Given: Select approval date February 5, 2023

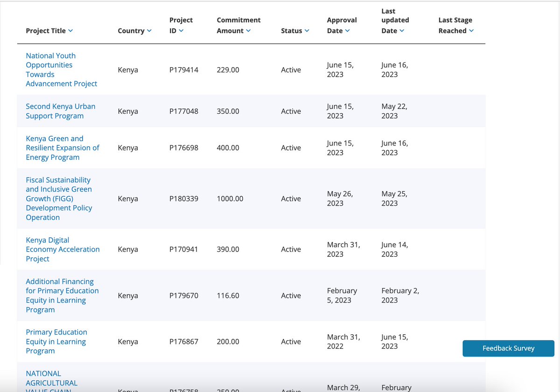Looking at the screenshot, I should point(342,296).
